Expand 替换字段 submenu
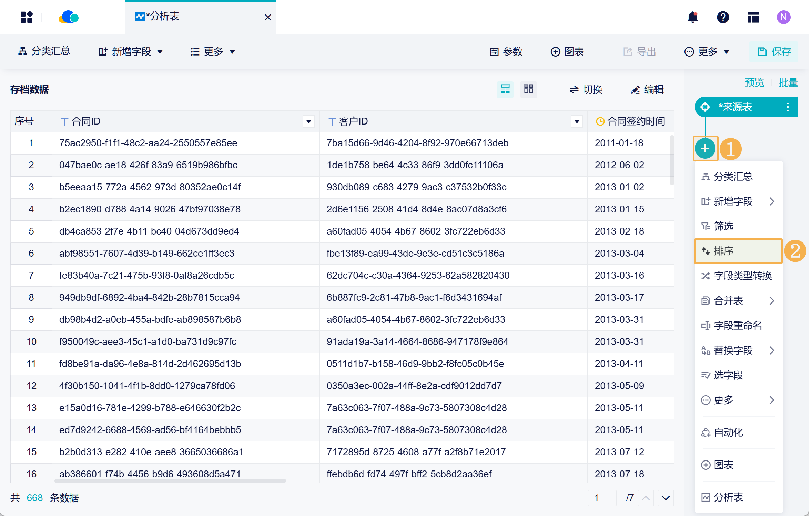Screen dimensions: 812x516 point(739,350)
